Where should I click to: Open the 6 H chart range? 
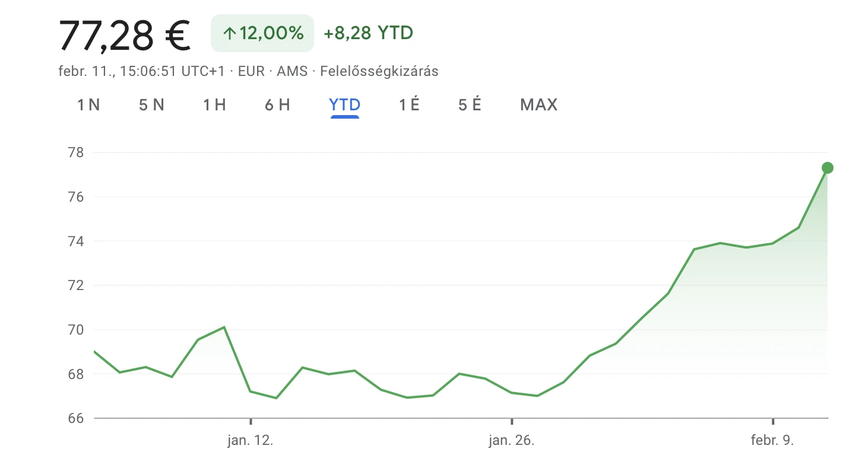277,105
